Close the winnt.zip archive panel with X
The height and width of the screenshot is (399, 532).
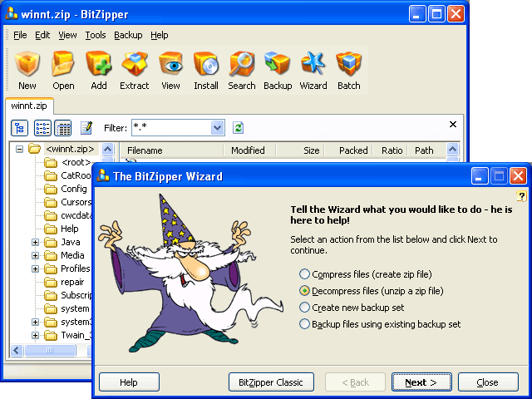[x=452, y=125]
